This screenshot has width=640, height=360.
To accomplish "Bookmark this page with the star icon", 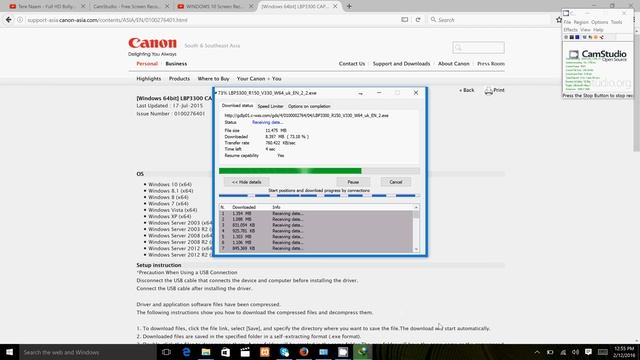I will tap(559, 20).
